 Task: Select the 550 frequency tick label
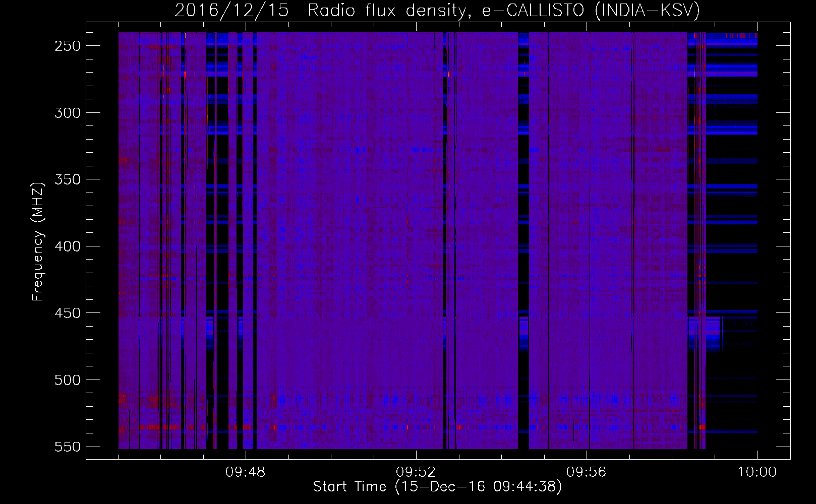[x=68, y=447]
